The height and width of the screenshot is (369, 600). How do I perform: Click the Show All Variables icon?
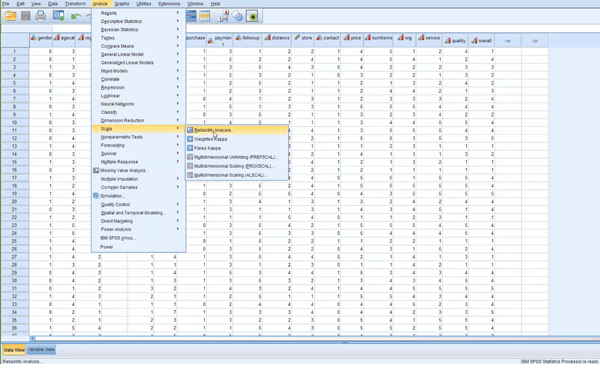tap(252, 16)
